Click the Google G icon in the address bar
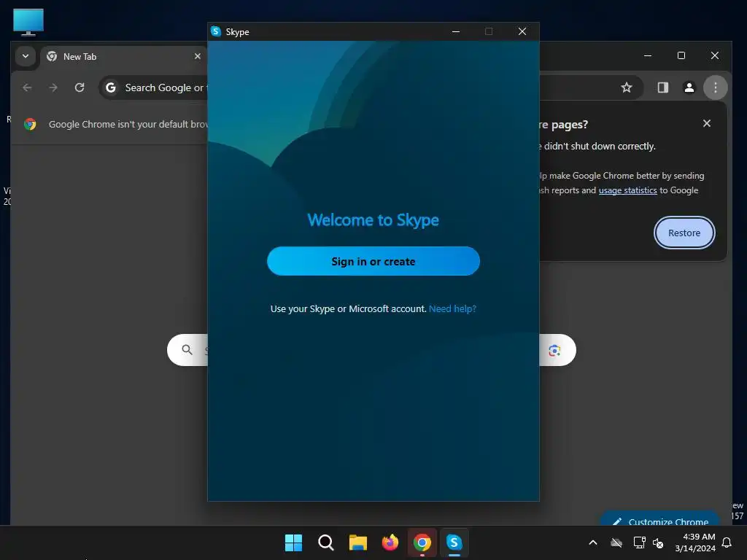 pyautogui.click(x=111, y=87)
